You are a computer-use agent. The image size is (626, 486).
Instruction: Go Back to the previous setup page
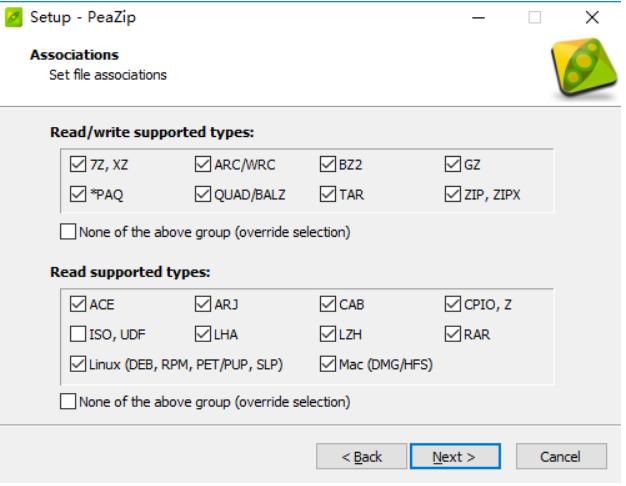[x=361, y=456]
